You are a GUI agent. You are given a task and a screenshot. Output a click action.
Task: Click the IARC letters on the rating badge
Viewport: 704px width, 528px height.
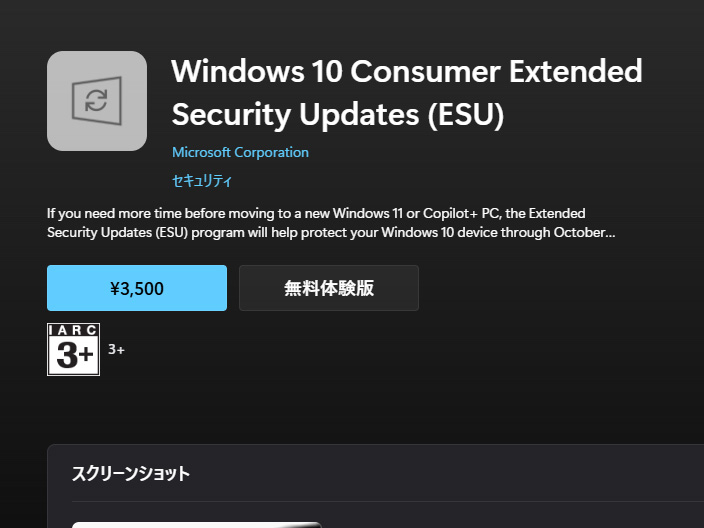point(73,331)
